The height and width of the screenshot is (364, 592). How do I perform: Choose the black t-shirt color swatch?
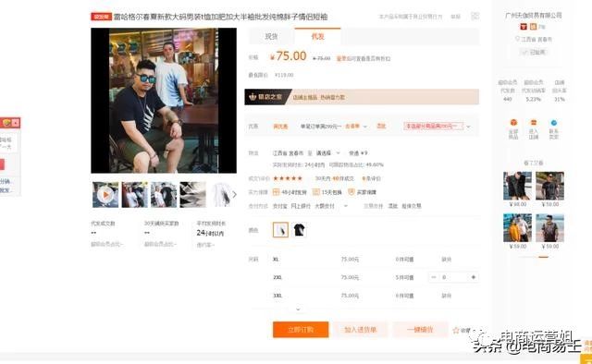(x=299, y=230)
